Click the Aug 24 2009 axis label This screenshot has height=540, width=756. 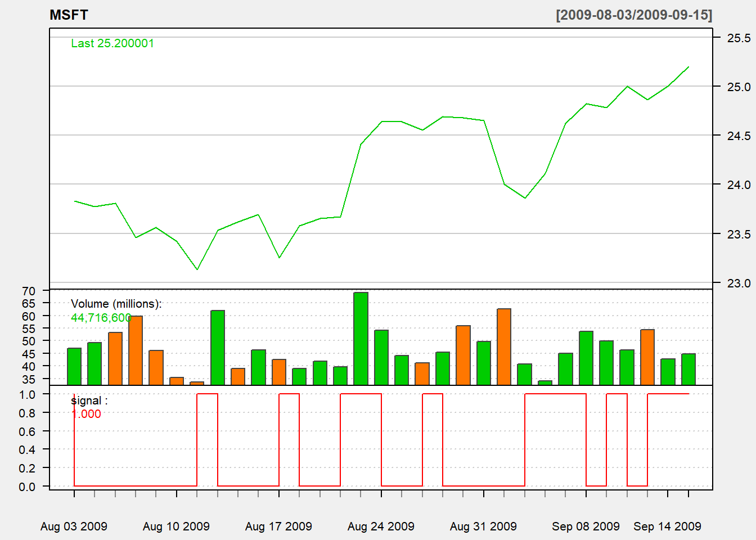[x=381, y=526]
